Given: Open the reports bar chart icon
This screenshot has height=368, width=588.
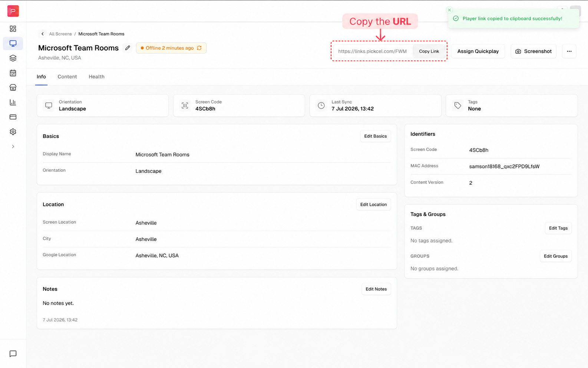Looking at the screenshot, I should (13, 102).
